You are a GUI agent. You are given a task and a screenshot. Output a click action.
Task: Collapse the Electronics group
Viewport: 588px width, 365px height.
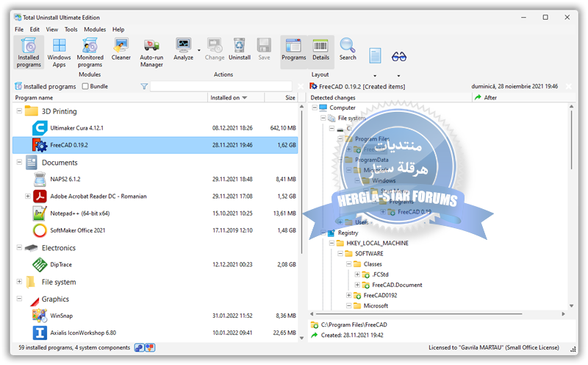[19, 247]
